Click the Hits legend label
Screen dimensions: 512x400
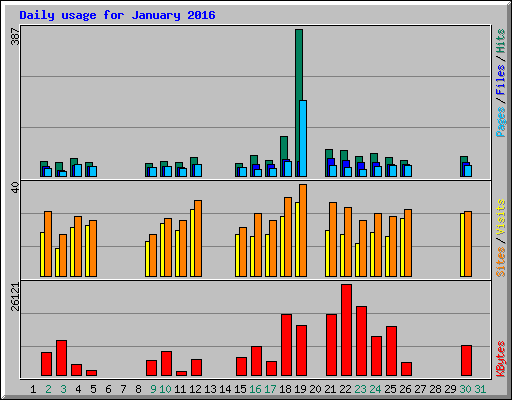[500, 41]
